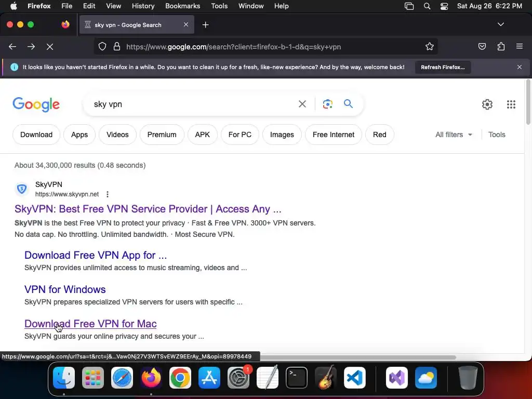
Task: Show site security padlock info
Action: [117, 46]
